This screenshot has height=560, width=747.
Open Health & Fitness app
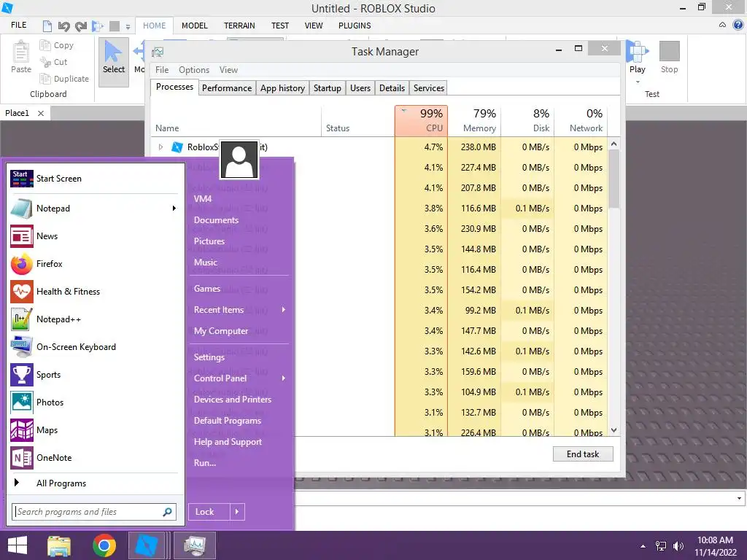21,292
